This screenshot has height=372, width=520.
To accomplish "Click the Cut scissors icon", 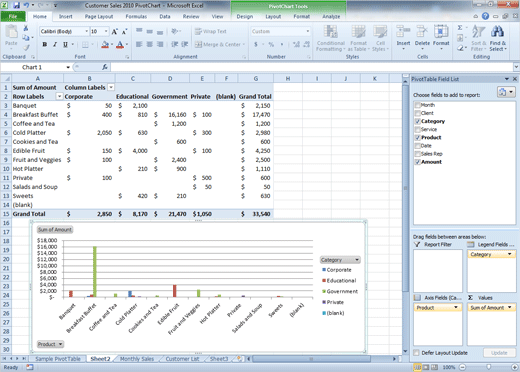I will pos(26,28).
